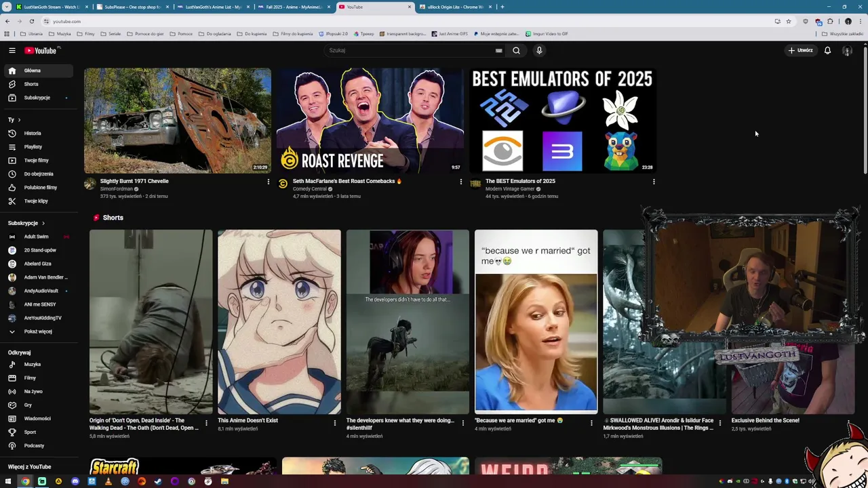Open options for Seth MacFarlane roast video
The height and width of the screenshot is (488, 868).
point(461,182)
